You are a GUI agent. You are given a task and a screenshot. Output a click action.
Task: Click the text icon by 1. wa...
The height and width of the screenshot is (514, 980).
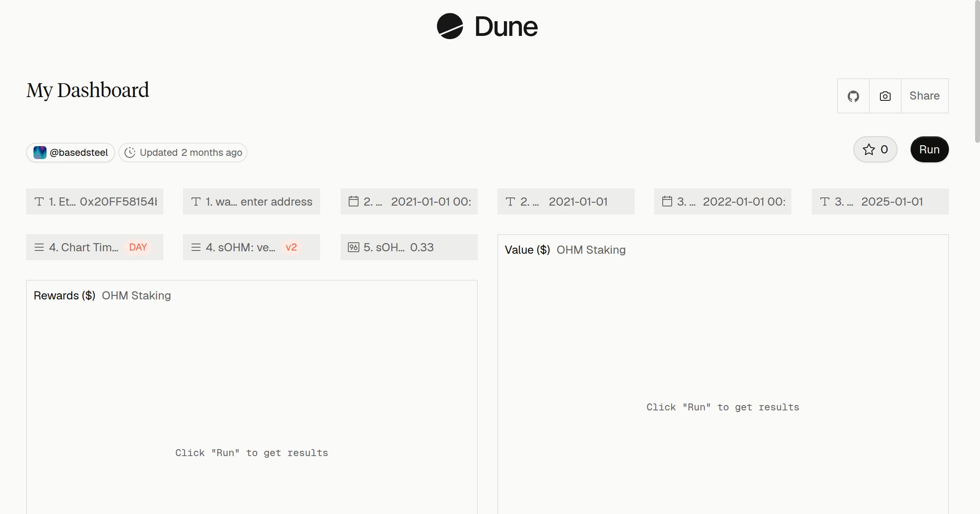[x=196, y=202]
